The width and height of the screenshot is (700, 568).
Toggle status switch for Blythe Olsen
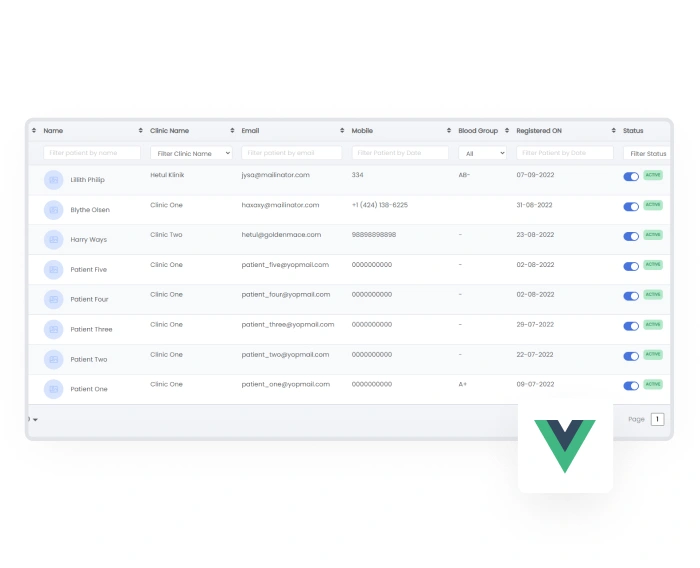click(631, 207)
